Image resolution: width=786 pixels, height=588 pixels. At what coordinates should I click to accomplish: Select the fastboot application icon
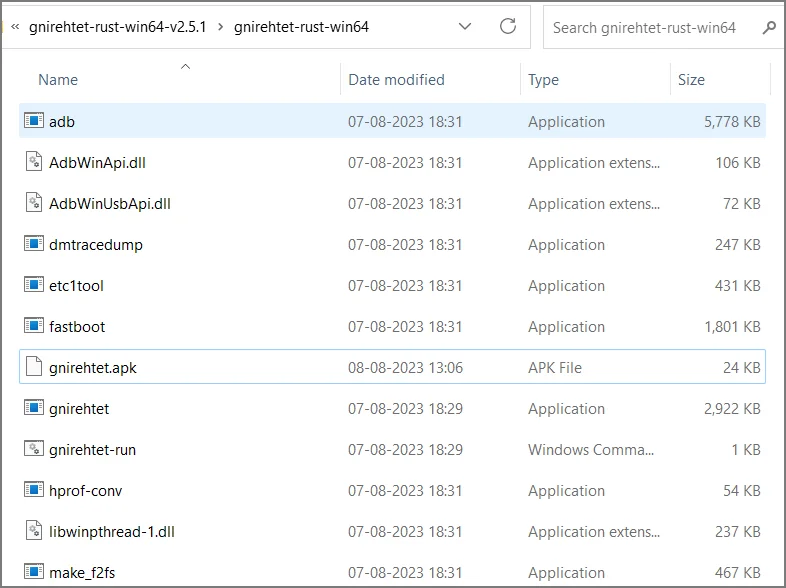click(34, 325)
